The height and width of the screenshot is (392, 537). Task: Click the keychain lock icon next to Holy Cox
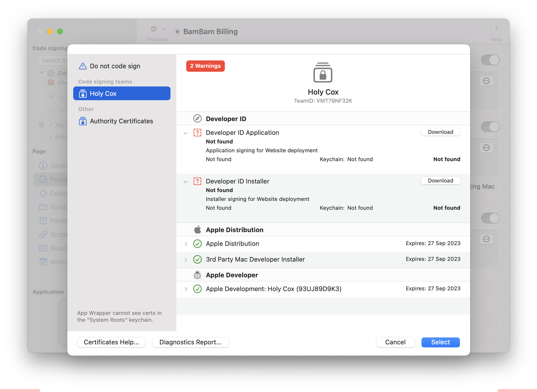[83, 94]
